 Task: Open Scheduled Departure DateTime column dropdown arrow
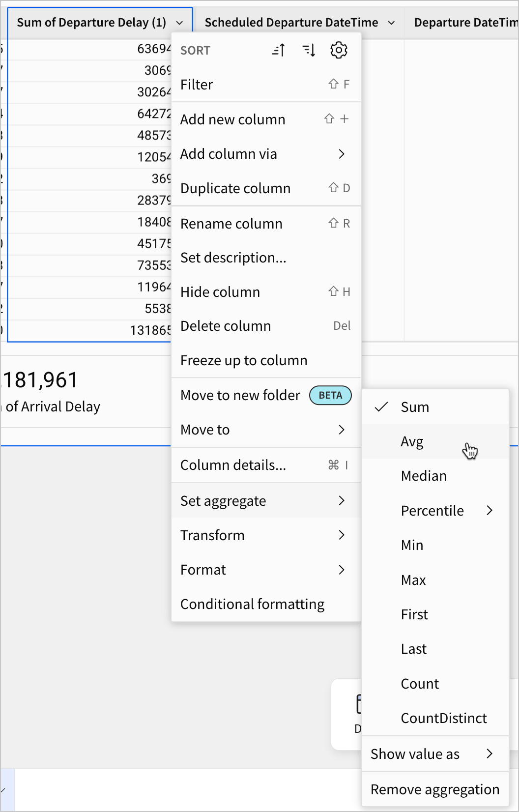tap(391, 23)
